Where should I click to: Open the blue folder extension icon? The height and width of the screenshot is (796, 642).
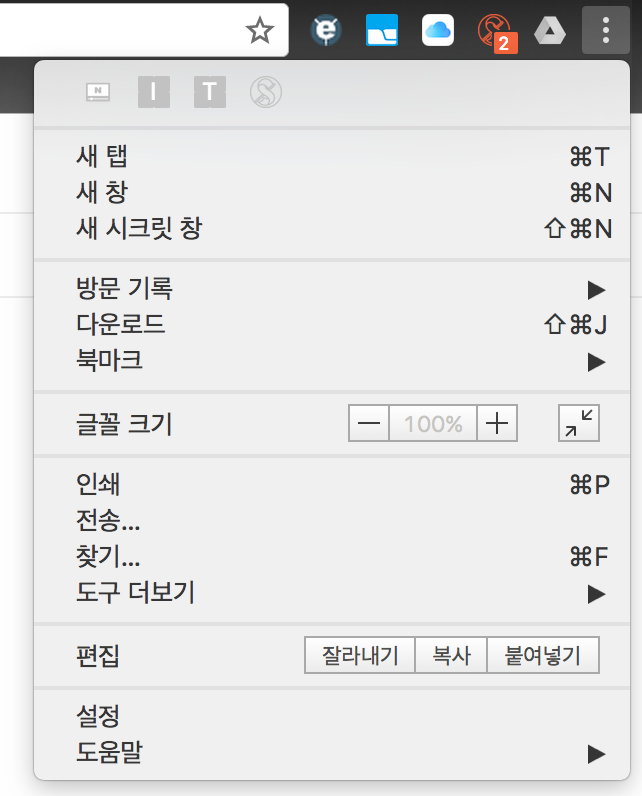click(382, 30)
